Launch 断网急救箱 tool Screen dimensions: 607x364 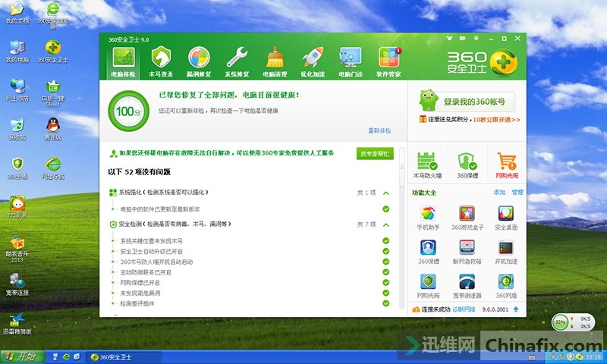(467, 252)
